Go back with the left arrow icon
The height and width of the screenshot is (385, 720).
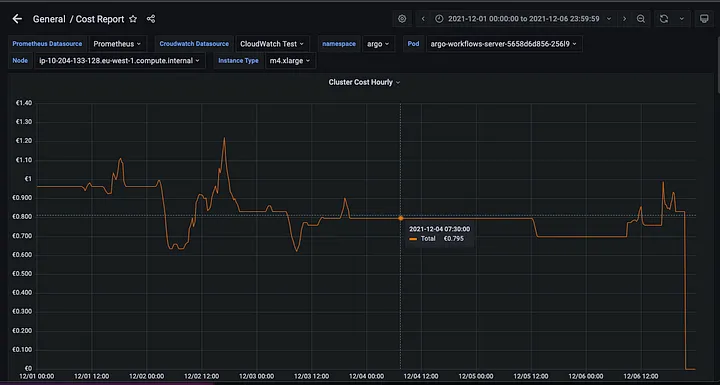(17, 19)
